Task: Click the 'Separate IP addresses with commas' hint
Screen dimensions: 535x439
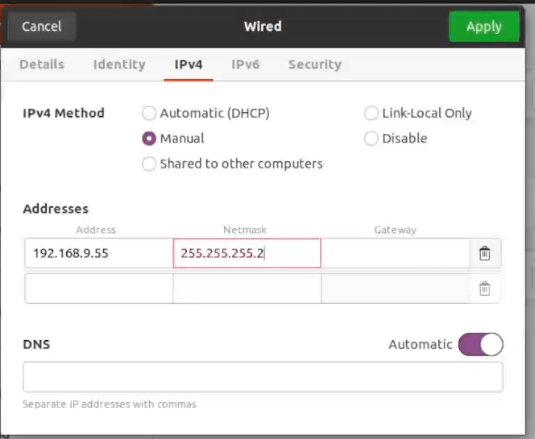Action: click(110, 404)
